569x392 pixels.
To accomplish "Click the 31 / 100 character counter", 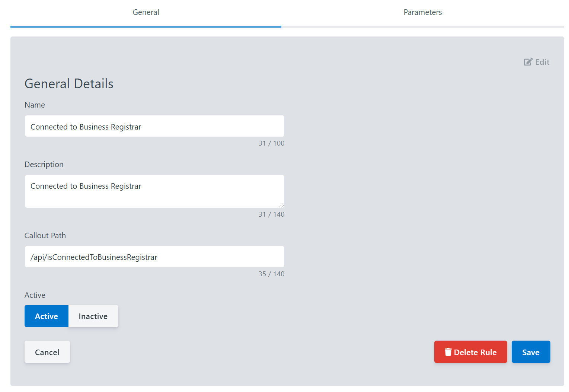I will point(271,143).
